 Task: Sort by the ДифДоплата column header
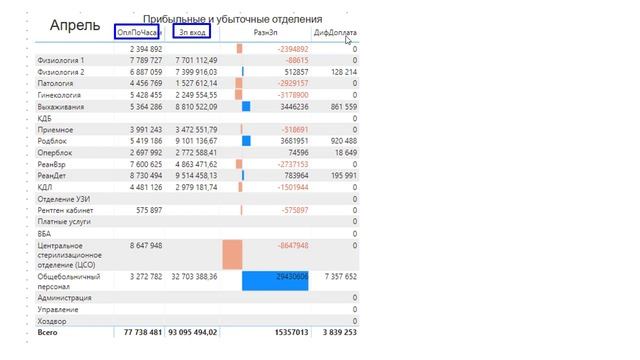(x=335, y=32)
